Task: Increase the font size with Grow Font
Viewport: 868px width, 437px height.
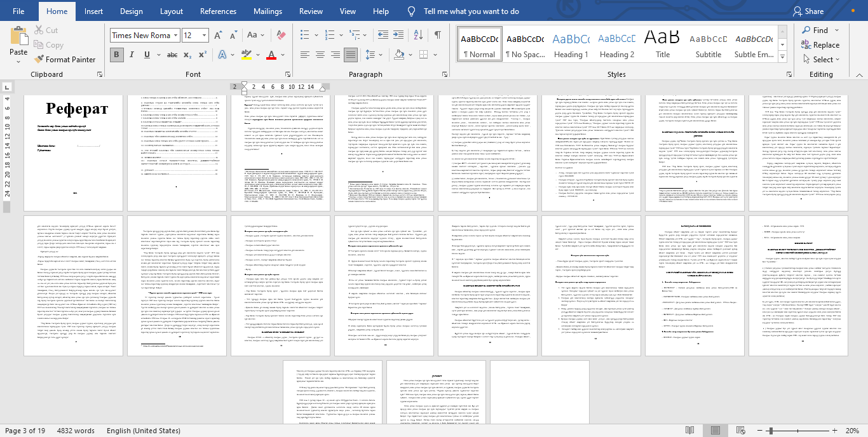Action: point(217,35)
